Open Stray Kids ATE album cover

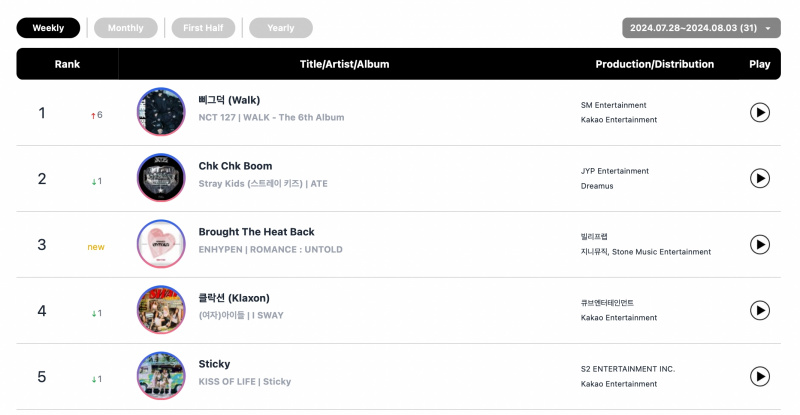coord(161,178)
